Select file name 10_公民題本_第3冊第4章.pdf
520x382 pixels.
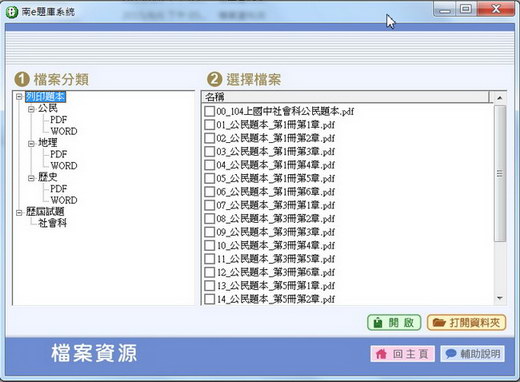tap(276, 245)
